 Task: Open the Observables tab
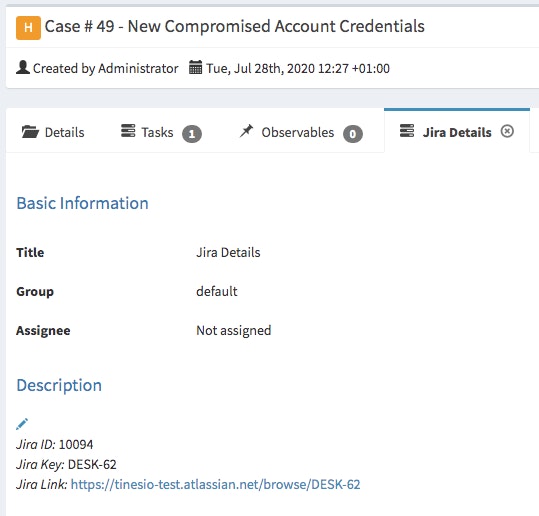[300, 132]
